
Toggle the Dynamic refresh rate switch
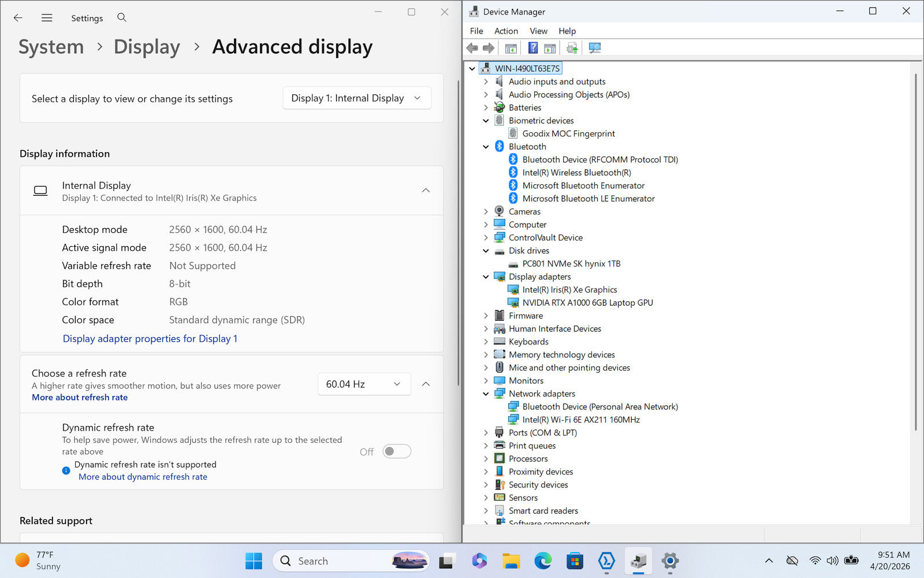(397, 451)
